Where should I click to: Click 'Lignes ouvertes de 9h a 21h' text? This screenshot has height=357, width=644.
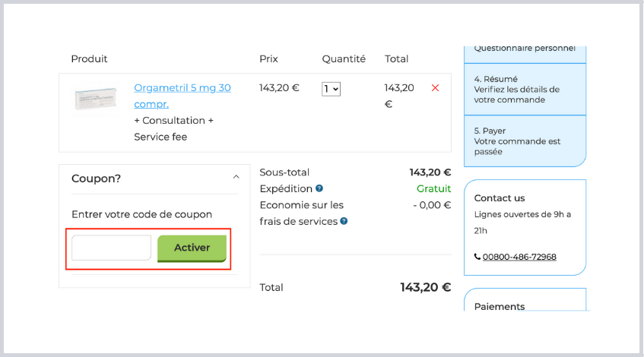tap(522, 223)
